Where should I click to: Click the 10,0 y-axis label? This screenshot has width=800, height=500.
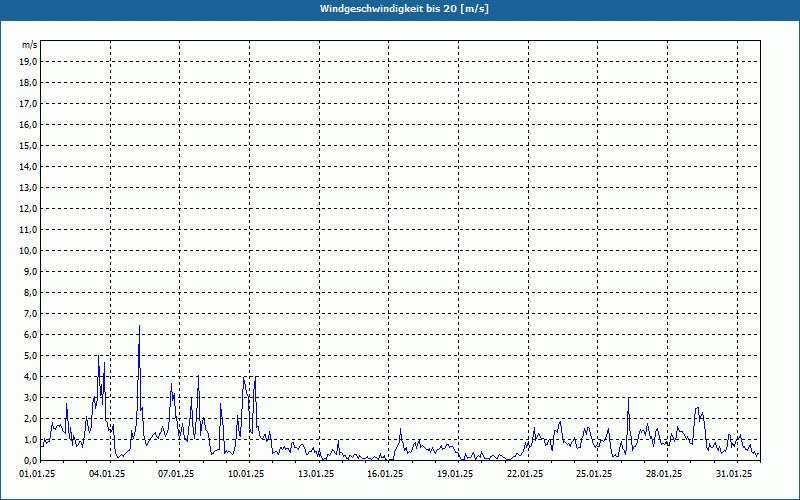tap(29, 251)
